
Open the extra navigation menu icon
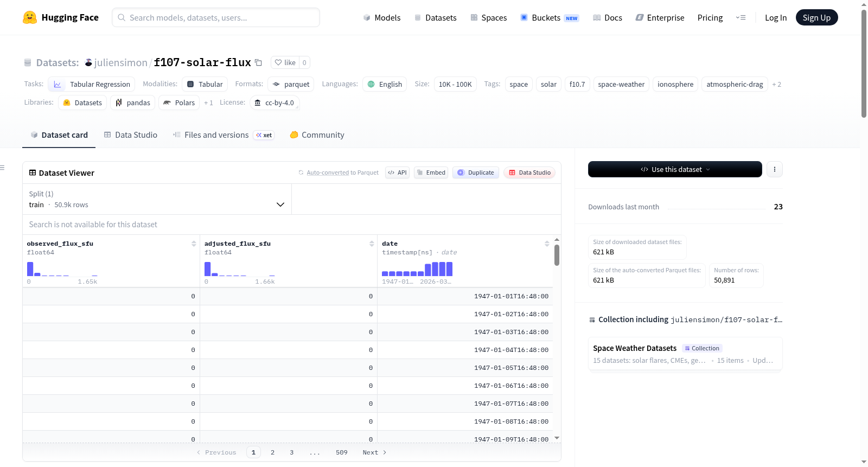point(741,17)
